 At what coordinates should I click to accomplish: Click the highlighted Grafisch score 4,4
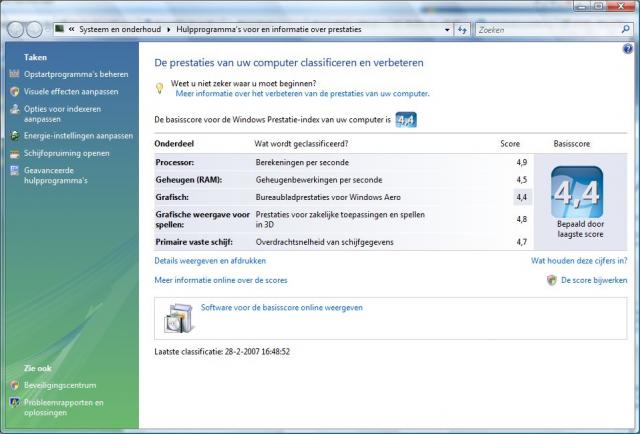[522, 197]
